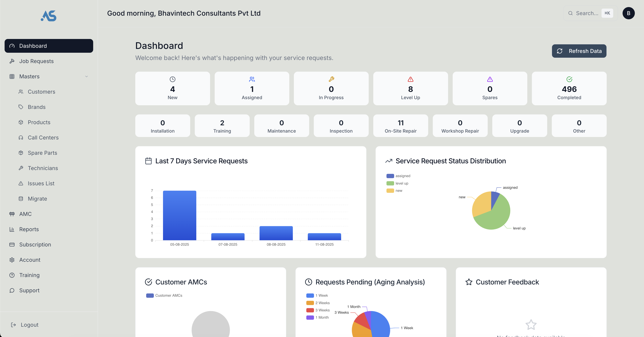Screen dimensions: 644x337
Task: Toggle the 3 Weeks legend swatch
Action: [x=310, y=310]
